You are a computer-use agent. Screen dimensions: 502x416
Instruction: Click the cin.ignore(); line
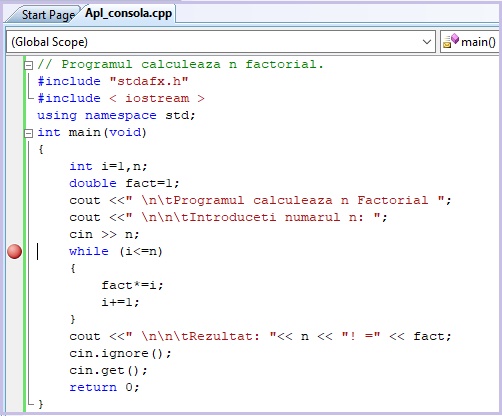click(120, 353)
